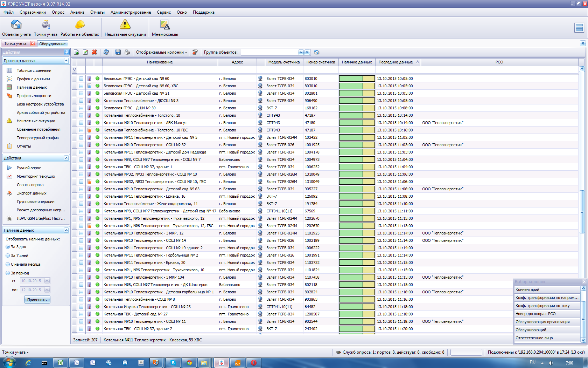
Task: Close Точки учета tab with red X
Action: (33, 43)
